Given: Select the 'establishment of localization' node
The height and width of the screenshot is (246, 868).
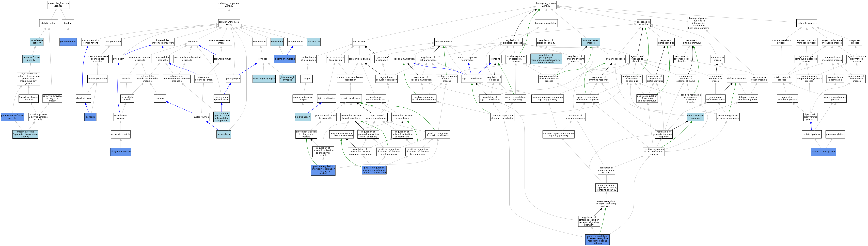Looking at the screenshot, I should (308, 59).
